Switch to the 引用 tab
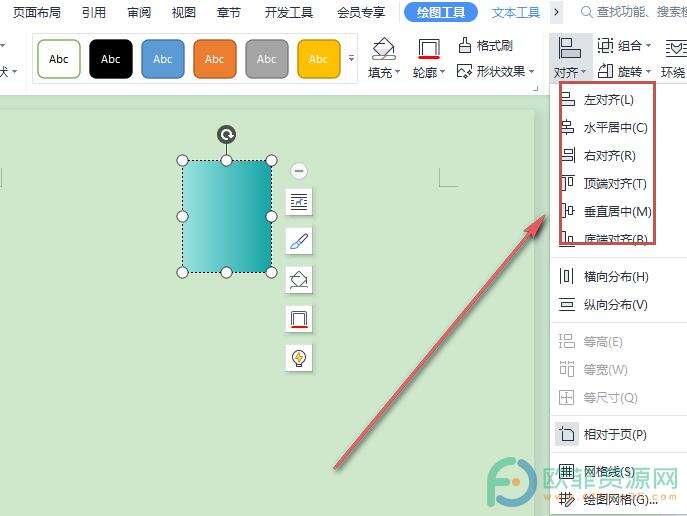 tap(94, 12)
